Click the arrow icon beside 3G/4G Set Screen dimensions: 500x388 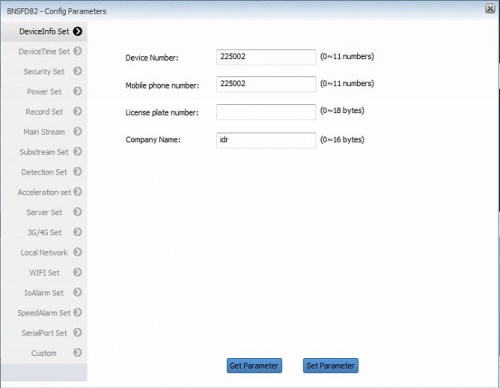pos(78,232)
